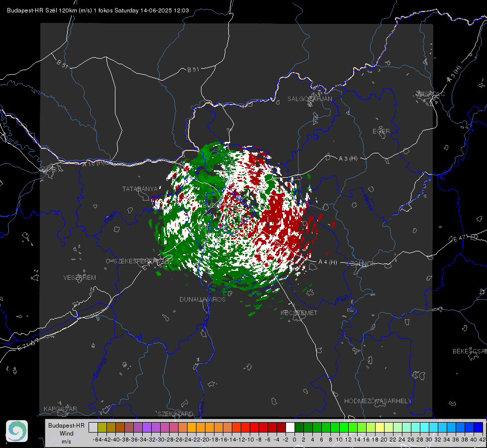Choose the dark red swatch between -4 and -2

tap(281, 428)
